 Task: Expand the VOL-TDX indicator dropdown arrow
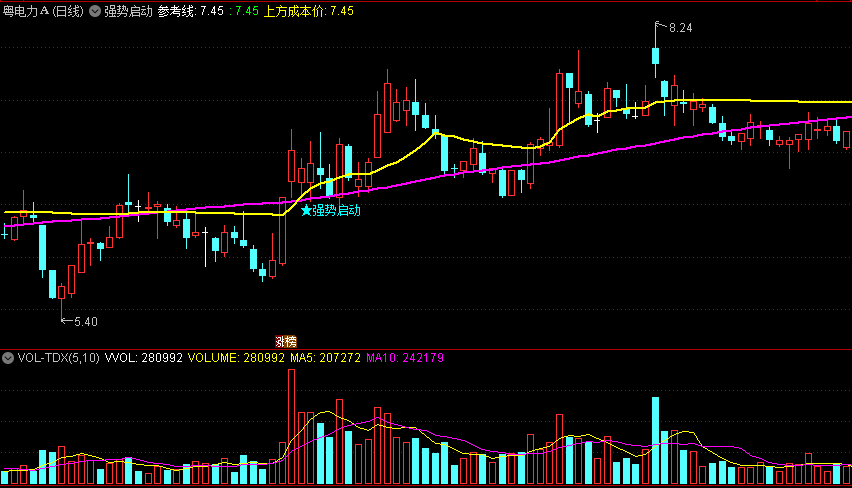point(8,358)
